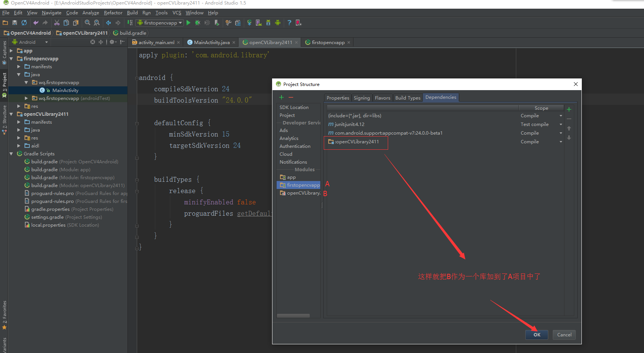This screenshot has width=644, height=353.
Task: Click the Debug bug icon
Action: [197, 23]
